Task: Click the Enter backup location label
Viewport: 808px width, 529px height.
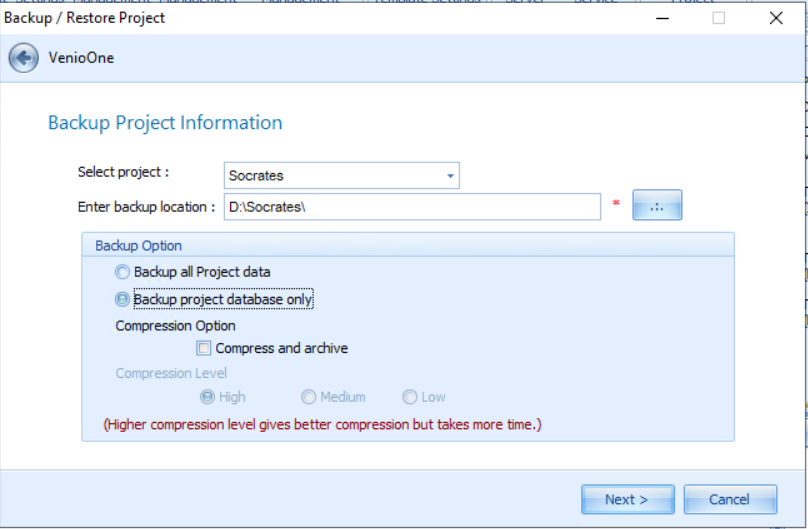Action: pyautogui.click(x=146, y=207)
